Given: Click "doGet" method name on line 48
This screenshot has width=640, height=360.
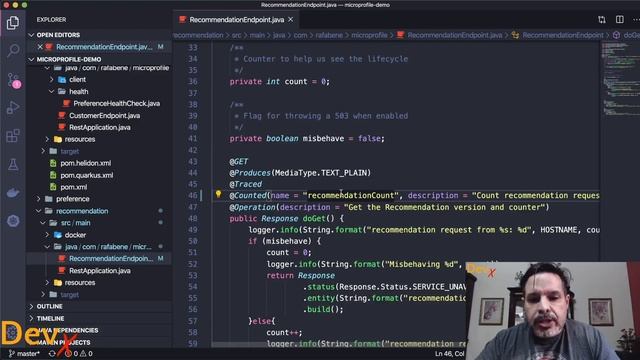Looking at the screenshot, I should (x=313, y=219).
